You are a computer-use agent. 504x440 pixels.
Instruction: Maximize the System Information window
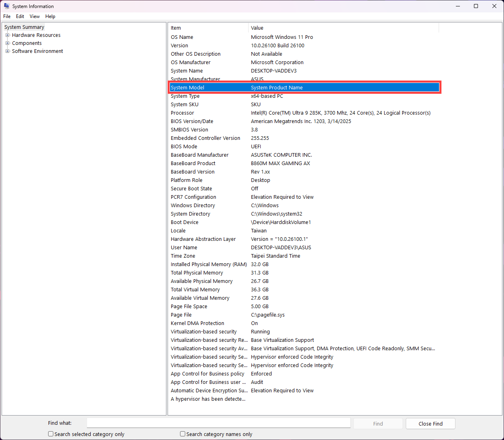pos(476,6)
